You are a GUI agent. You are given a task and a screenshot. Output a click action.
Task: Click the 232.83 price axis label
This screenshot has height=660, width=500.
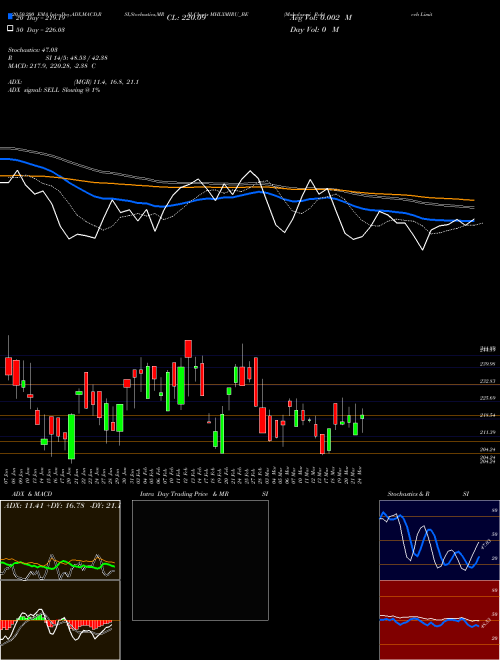tap(488, 381)
